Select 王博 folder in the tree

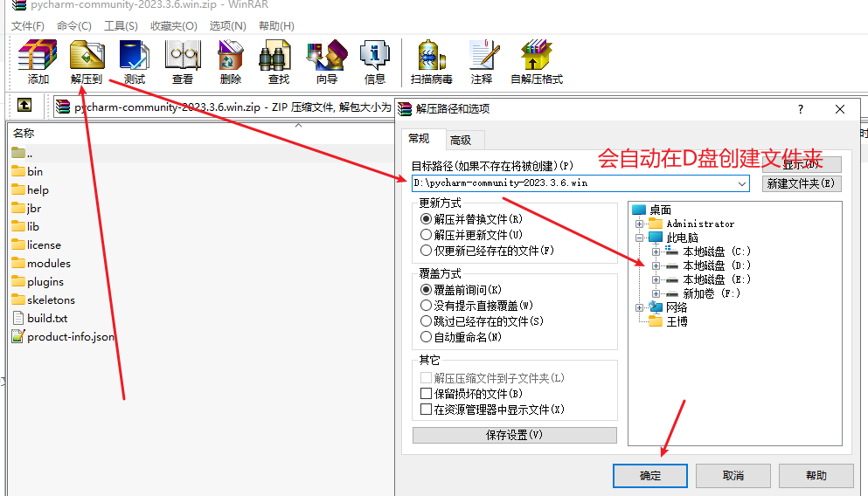(x=677, y=321)
